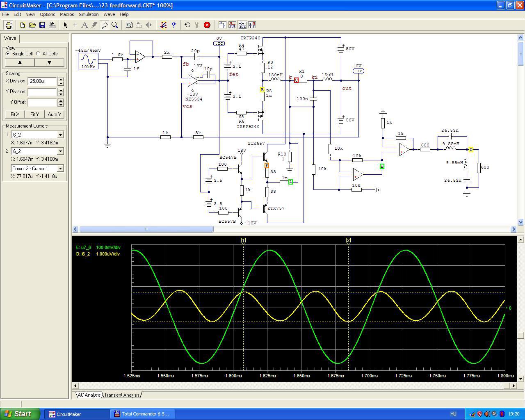
Task: Click the Y Offset input field
Action: 43,103
